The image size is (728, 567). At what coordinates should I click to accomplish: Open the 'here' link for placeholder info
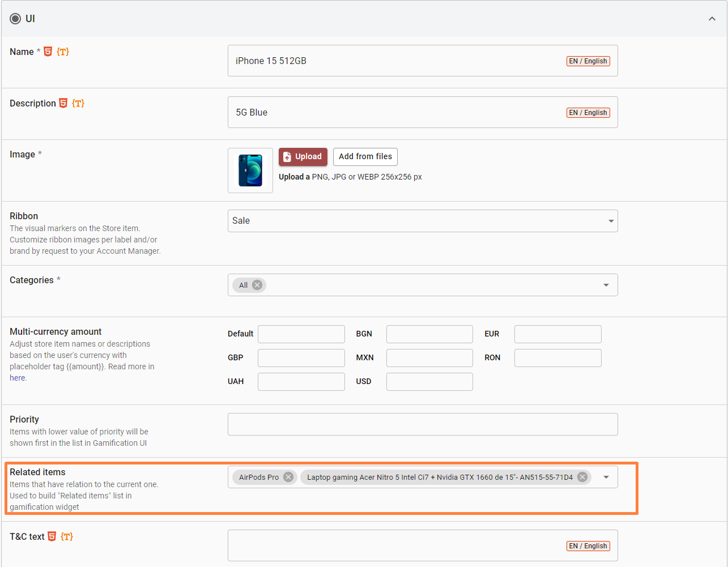[18, 378]
